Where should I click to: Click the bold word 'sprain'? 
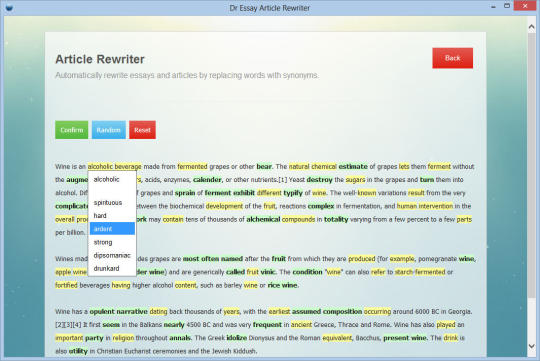(x=185, y=193)
